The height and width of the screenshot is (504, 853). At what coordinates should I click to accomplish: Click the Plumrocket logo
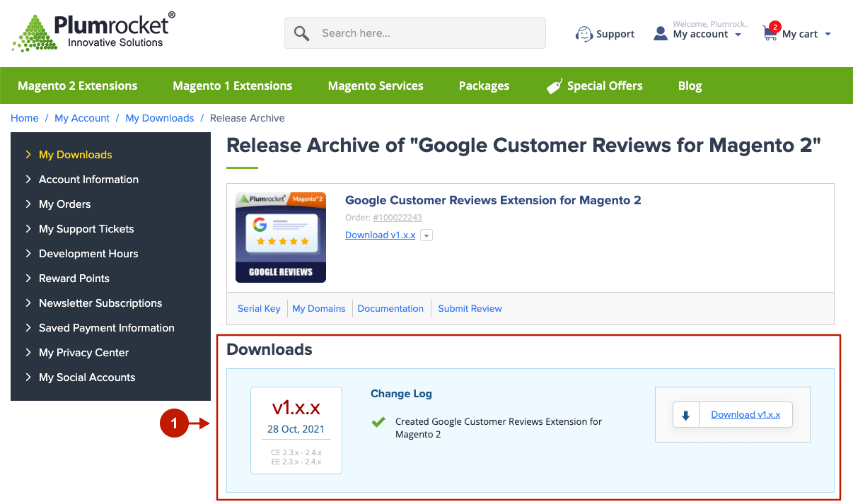point(93,32)
